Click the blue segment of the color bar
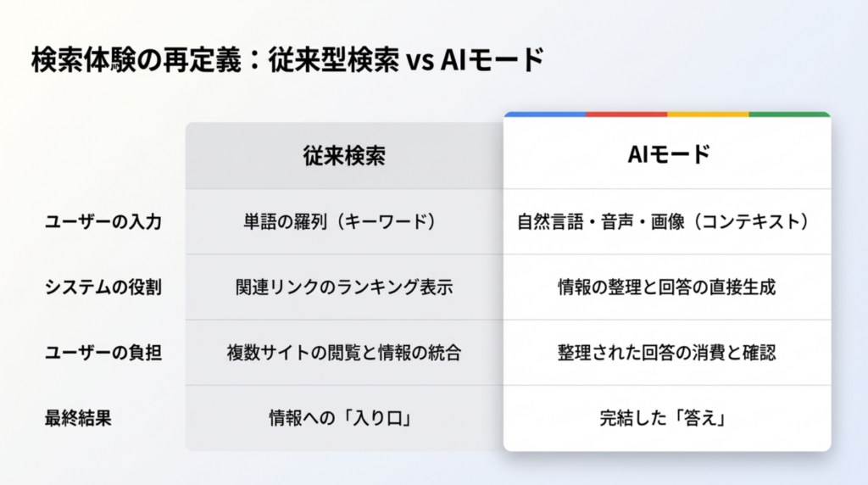Viewport: 868px width, 485px height. coord(545,114)
